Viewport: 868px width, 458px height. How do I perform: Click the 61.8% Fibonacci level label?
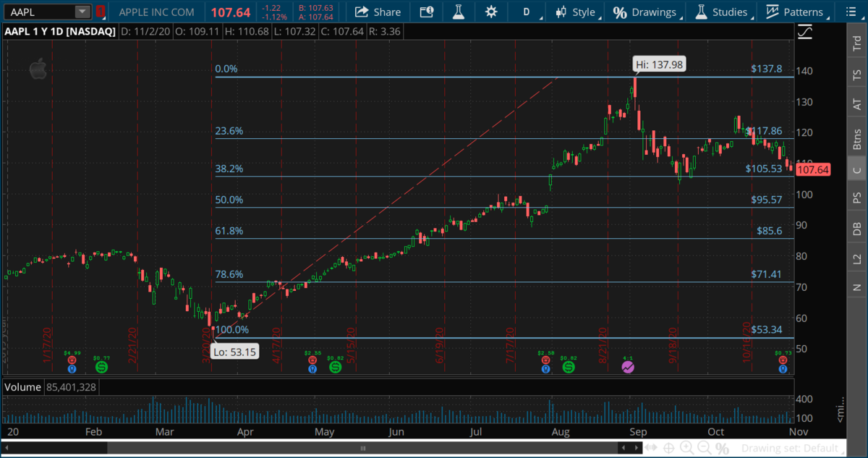pyautogui.click(x=229, y=231)
